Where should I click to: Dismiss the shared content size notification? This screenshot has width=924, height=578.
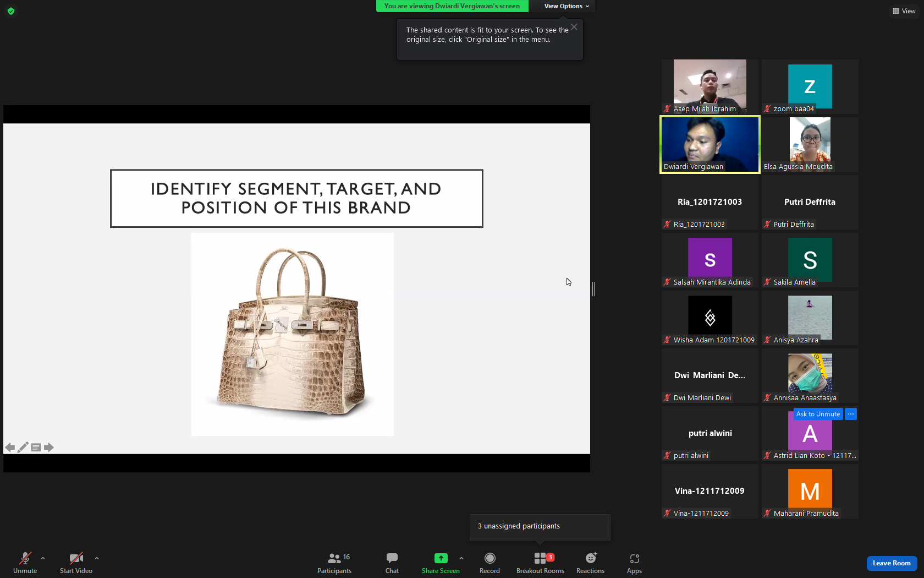point(574,27)
